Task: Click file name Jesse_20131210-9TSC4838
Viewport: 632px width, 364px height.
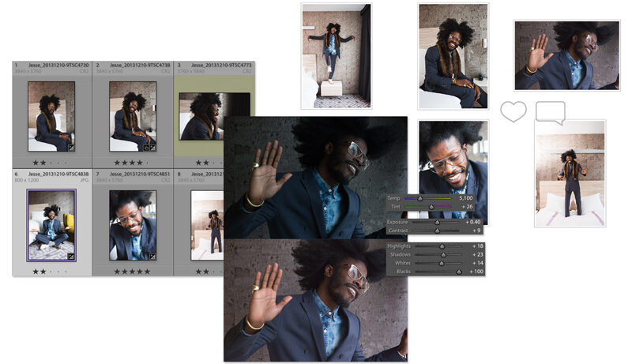Action: point(58,174)
